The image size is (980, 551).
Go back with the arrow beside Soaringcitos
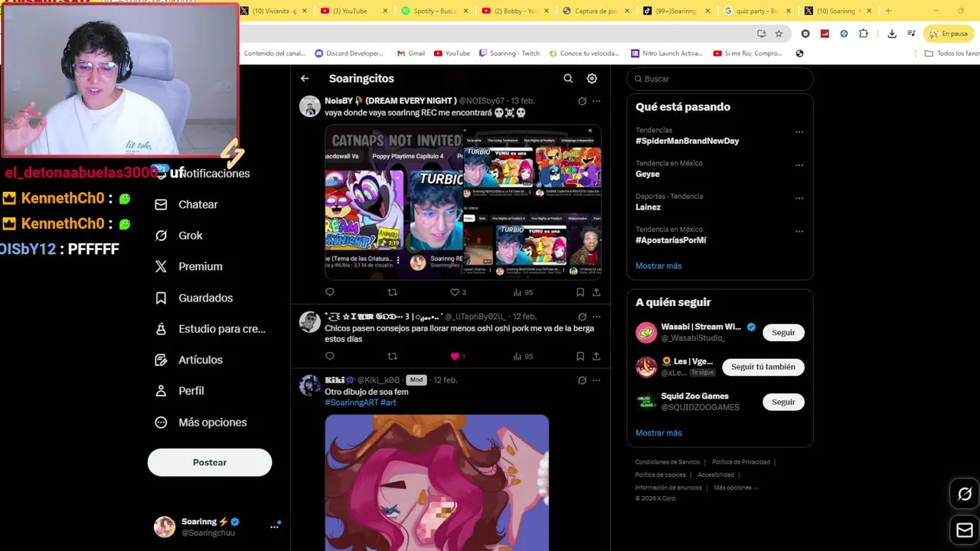click(x=305, y=79)
